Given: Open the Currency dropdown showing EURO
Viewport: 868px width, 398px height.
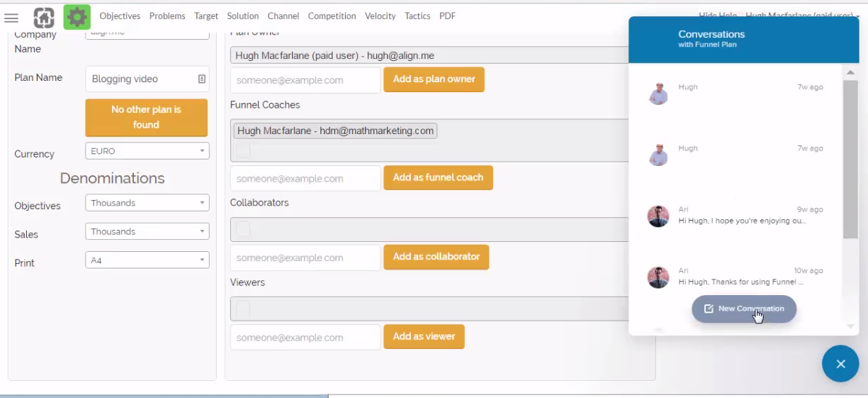Looking at the screenshot, I should [x=147, y=151].
